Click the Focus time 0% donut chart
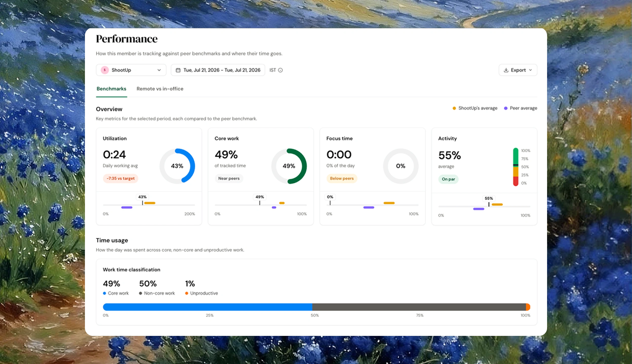The width and height of the screenshot is (632, 364). (401, 166)
